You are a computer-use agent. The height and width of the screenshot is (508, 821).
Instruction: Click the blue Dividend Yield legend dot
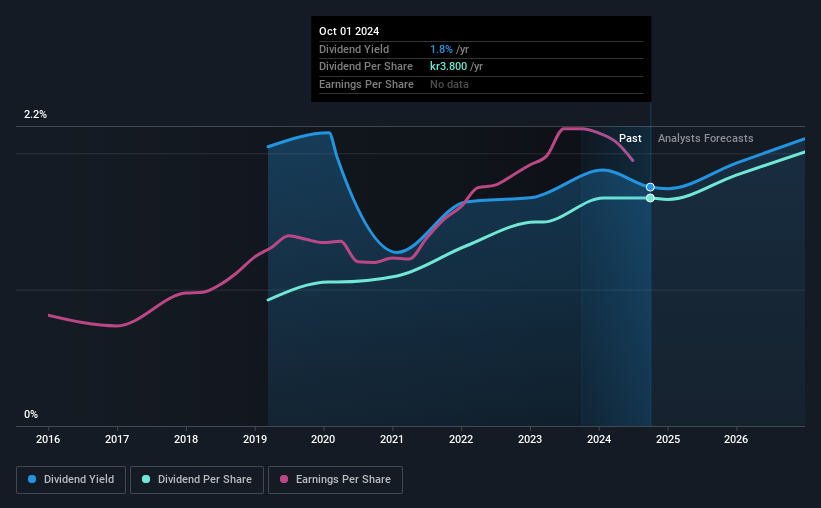[32, 479]
